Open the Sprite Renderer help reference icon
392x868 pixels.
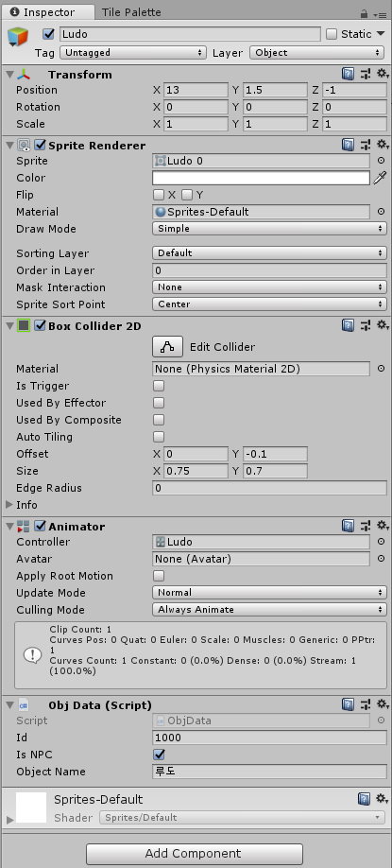tap(348, 145)
